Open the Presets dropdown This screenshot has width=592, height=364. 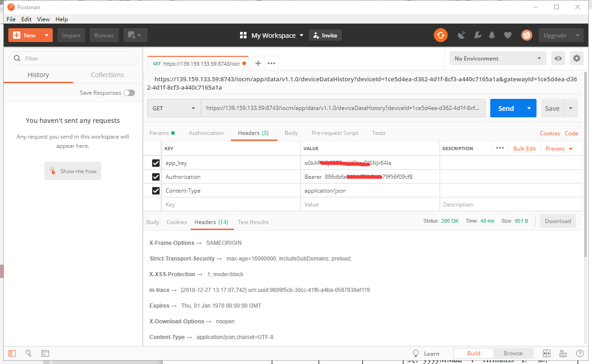click(559, 148)
